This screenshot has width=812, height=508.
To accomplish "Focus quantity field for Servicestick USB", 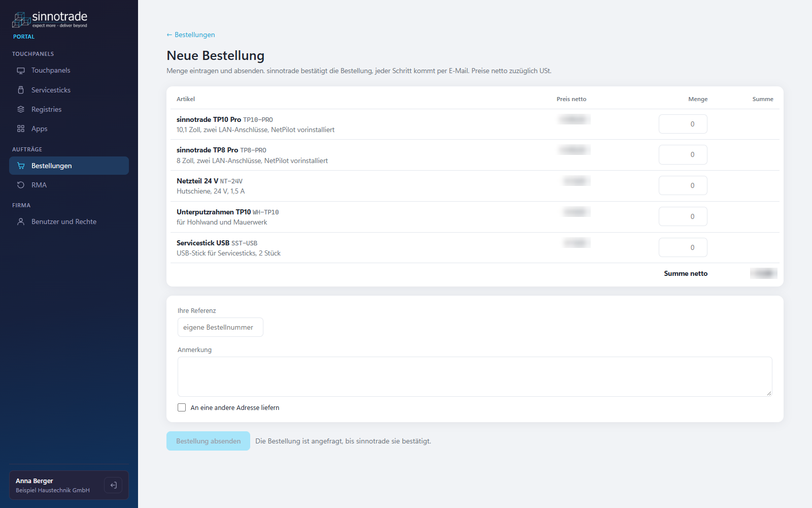I will coord(683,247).
